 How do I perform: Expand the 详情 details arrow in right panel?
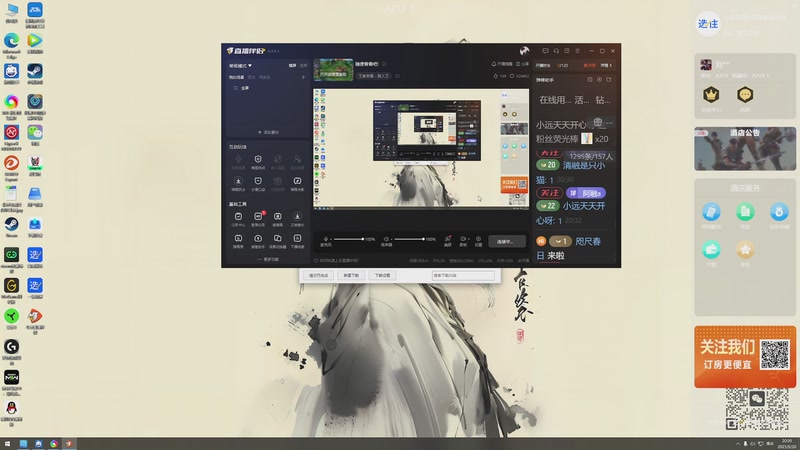607,65
